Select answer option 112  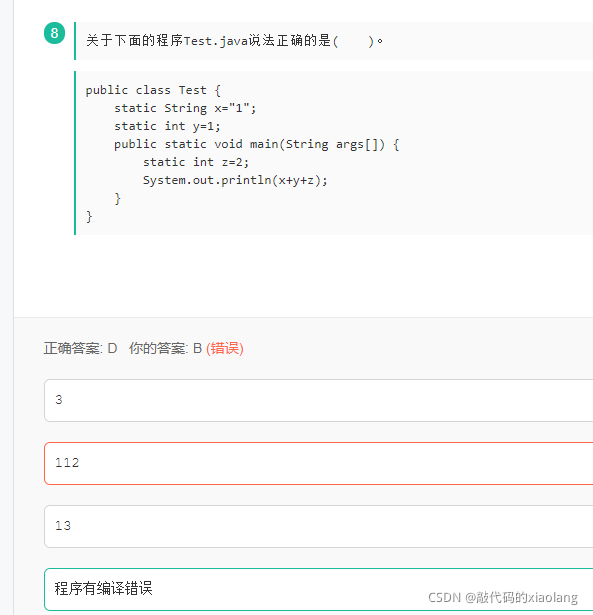pyautogui.click(x=318, y=464)
